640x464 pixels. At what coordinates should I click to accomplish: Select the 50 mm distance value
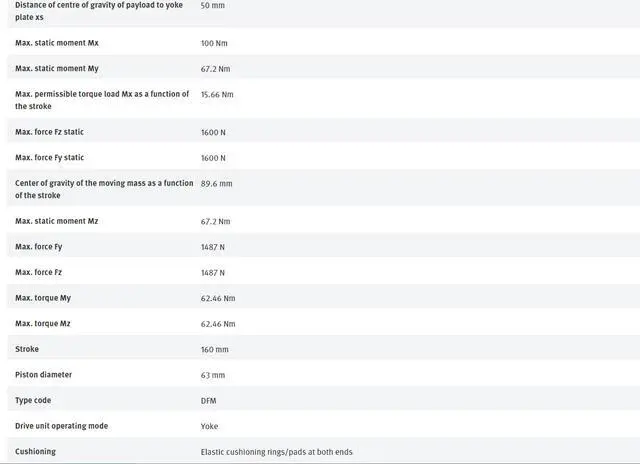point(212,5)
